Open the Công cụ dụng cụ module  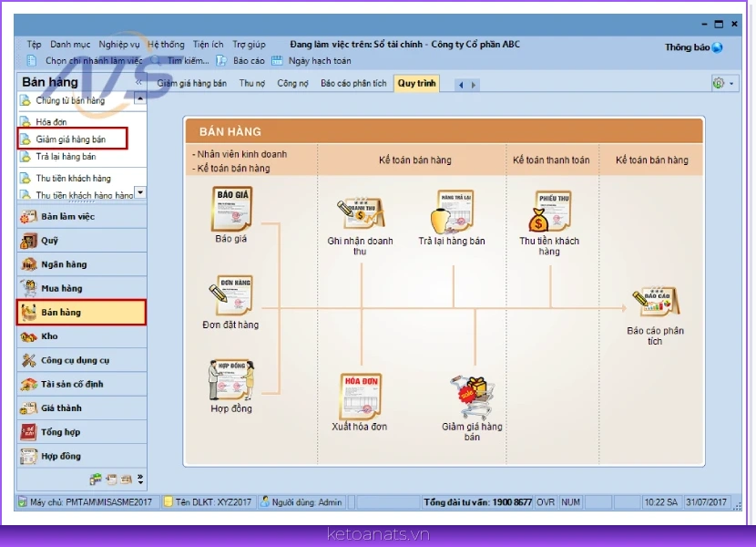[81, 360]
